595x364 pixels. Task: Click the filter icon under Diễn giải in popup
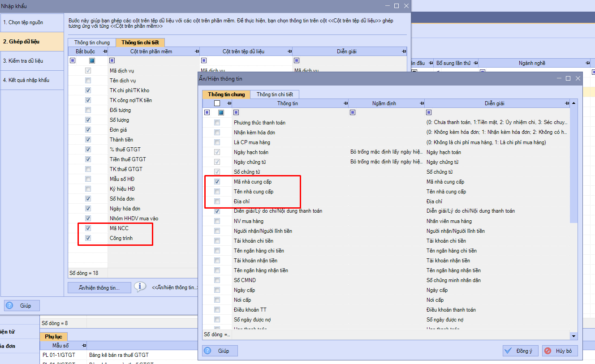pyautogui.click(x=429, y=112)
